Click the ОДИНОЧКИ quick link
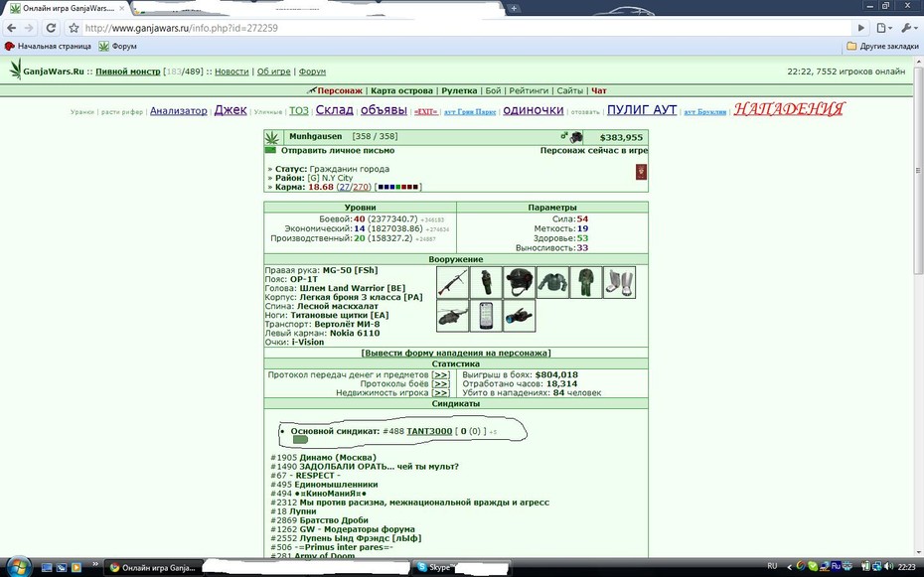This screenshot has width=924, height=577. click(x=534, y=110)
